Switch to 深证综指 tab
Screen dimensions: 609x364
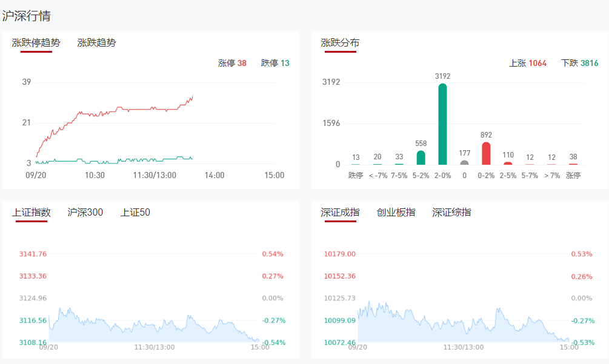click(451, 213)
